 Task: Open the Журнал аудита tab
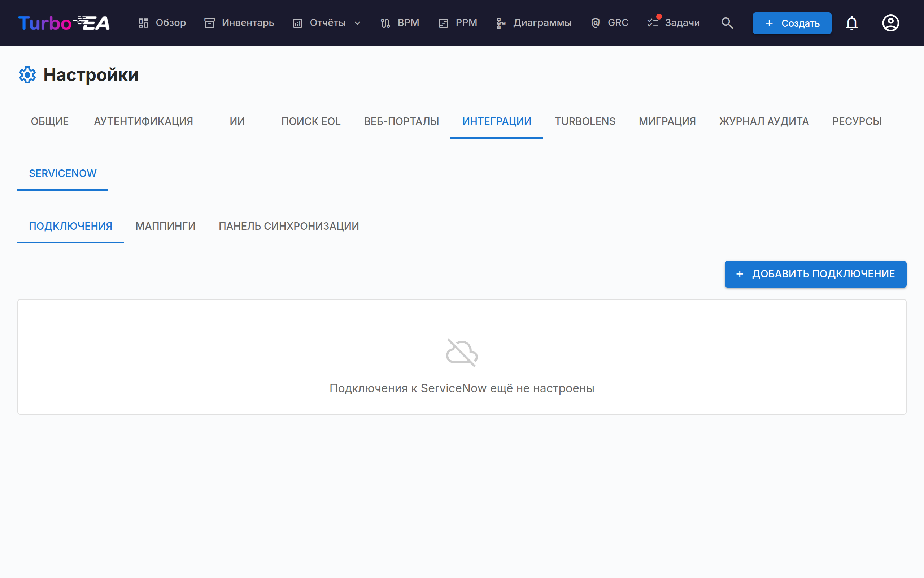[x=764, y=121]
